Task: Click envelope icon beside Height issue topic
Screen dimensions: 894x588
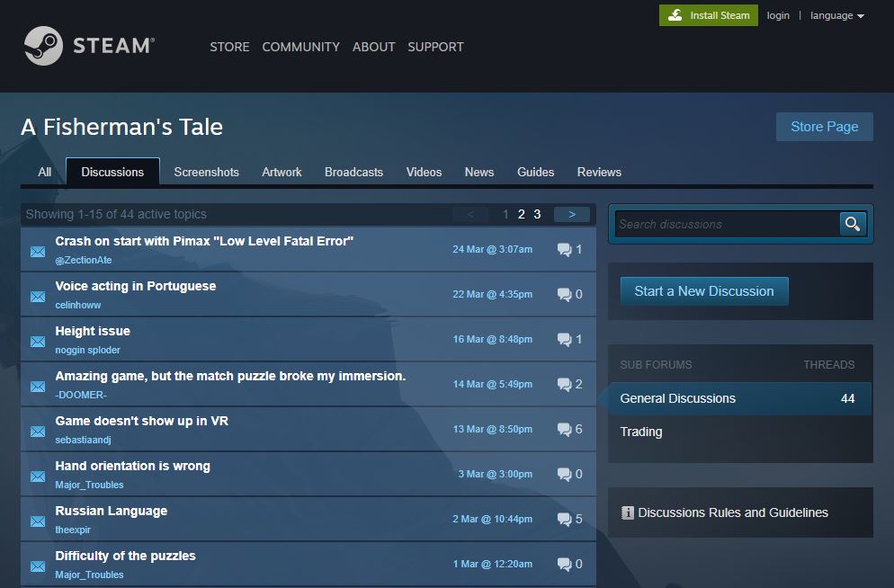Action: pyautogui.click(x=38, y=342)
